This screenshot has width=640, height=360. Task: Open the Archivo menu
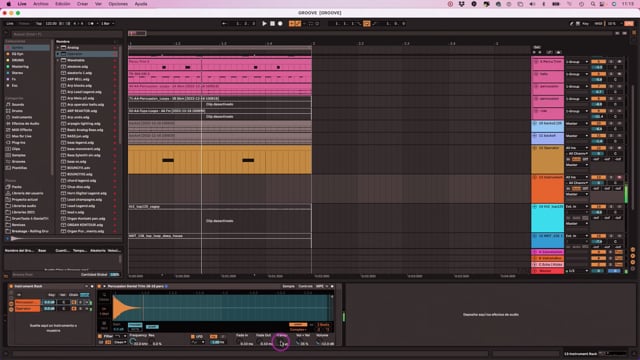tap(40, 4)
